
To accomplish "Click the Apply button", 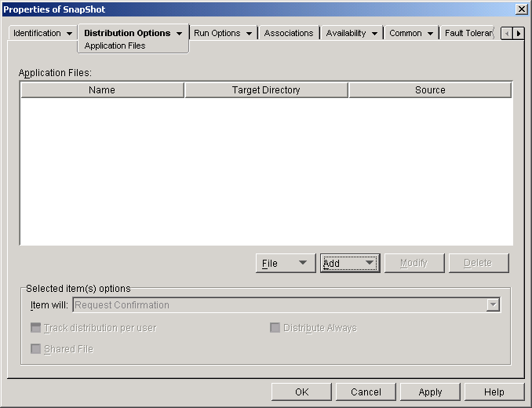I will 430,392.
